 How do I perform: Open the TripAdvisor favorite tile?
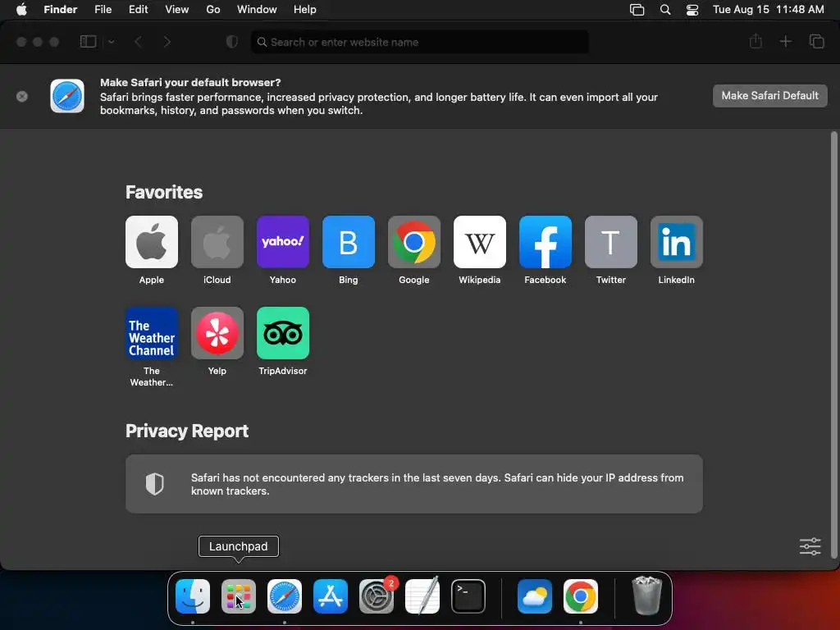283,333
